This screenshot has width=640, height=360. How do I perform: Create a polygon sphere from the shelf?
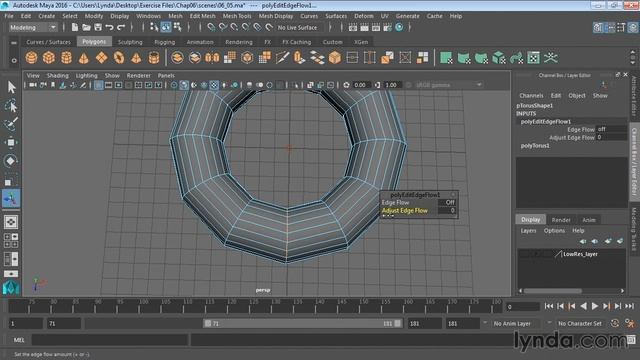point(31,58)
